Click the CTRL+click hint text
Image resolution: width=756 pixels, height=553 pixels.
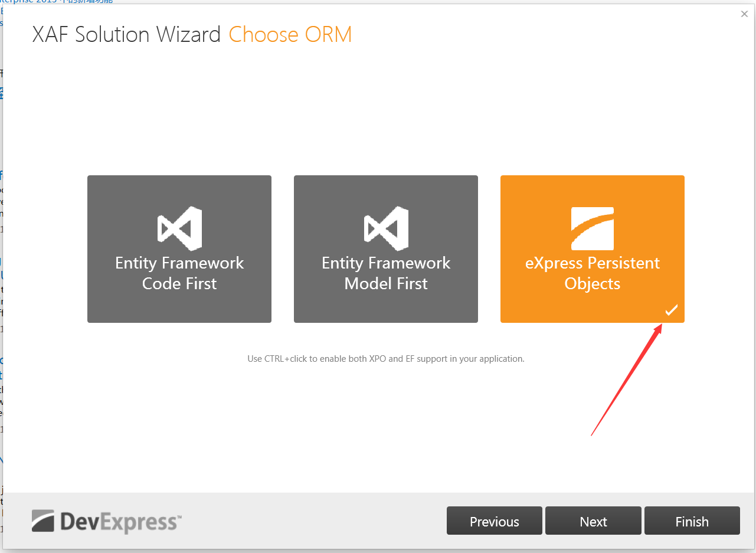click(386, 358)
